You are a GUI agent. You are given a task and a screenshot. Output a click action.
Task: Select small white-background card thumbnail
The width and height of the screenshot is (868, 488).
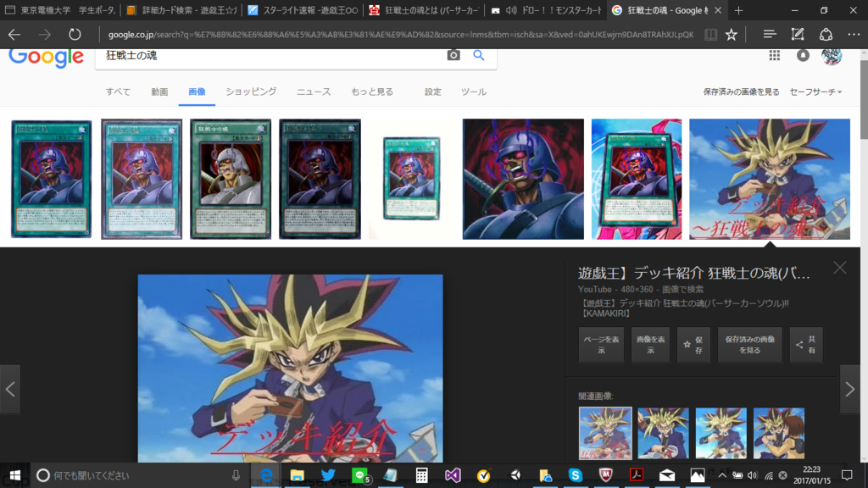411,179
